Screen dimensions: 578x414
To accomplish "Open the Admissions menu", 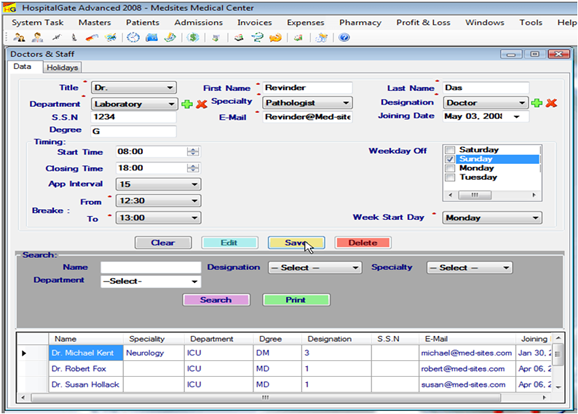I will tap(198, 22).
